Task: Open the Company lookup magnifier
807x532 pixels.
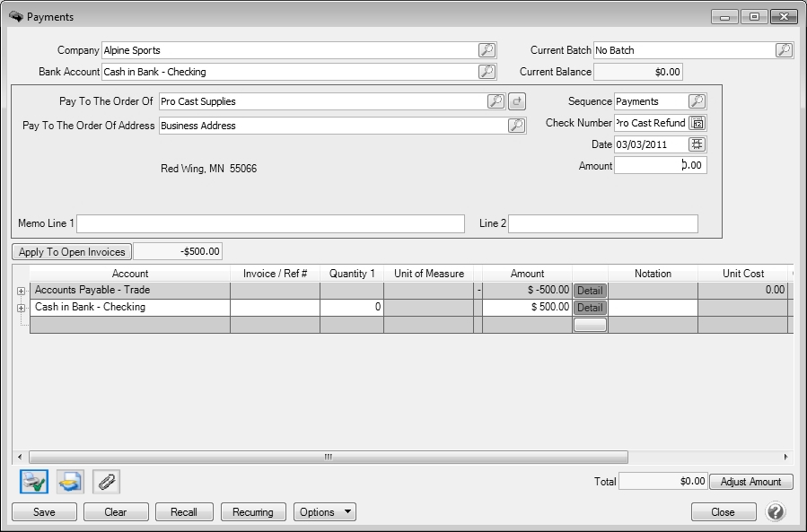Action: [486, 50]
